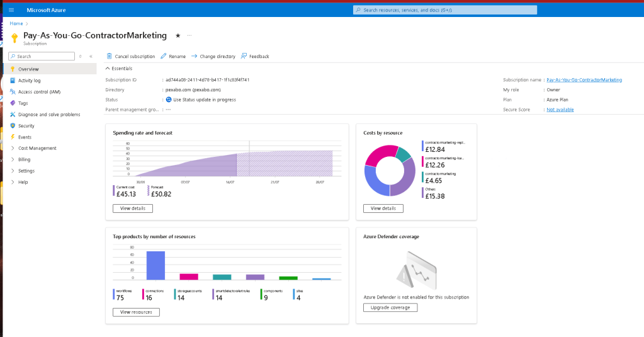Open the Azure portal hamburger menu
The width and height of the screenshot is (644, 337).
click(11, 10)
